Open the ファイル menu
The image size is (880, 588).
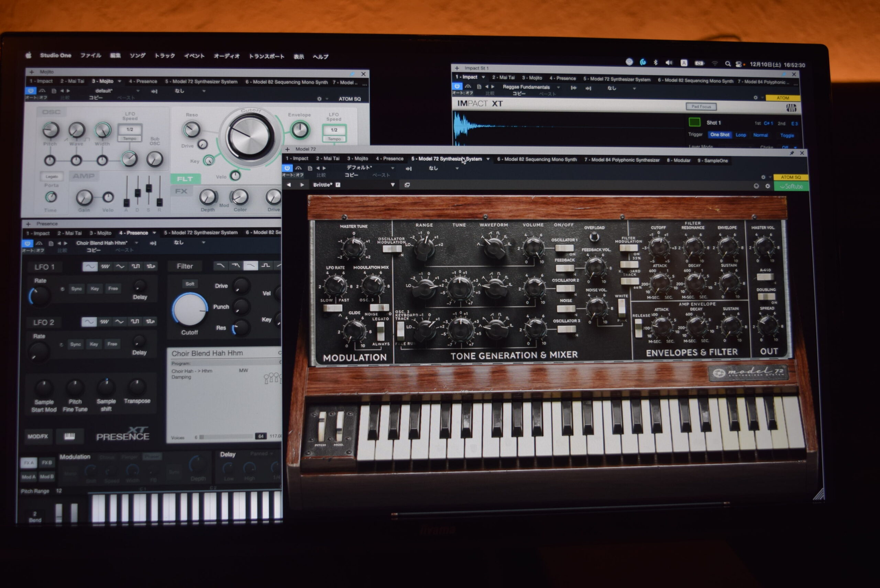[90, 55]
